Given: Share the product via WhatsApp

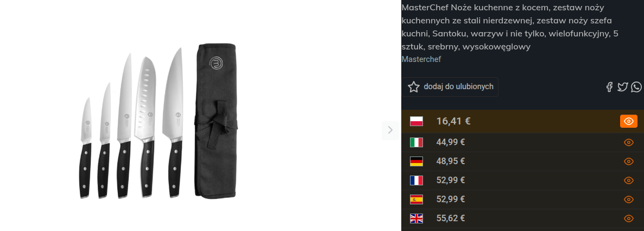Looking at the screenshot, I should (636, 87).
